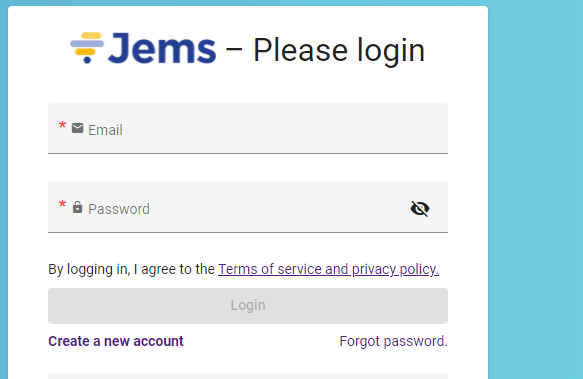
Task: Open Terms of service and privacy policy
Action: (x=328, y=269)
